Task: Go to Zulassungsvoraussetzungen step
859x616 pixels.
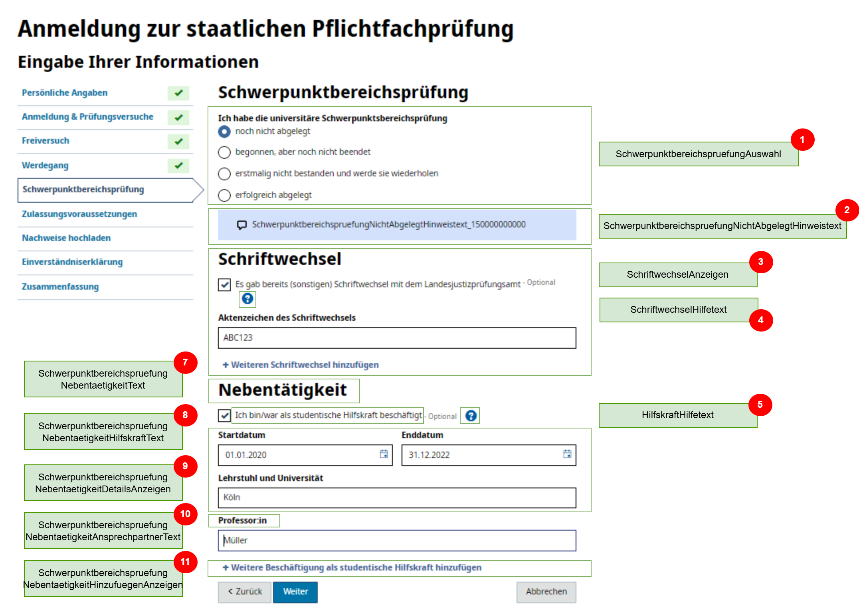Action: pyautogui.click(x=79, y=214)
